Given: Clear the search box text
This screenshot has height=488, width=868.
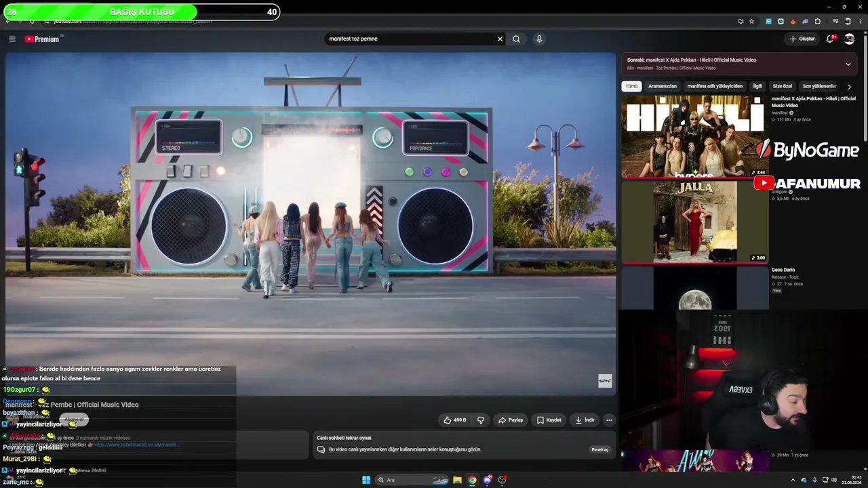Looking at the screenshot, I should tap(500, 39).
